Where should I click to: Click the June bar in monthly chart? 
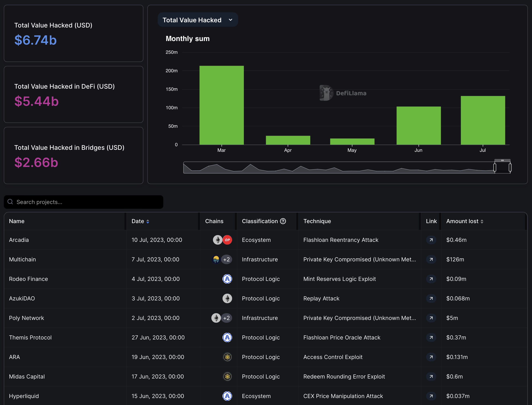coord(419,126)
